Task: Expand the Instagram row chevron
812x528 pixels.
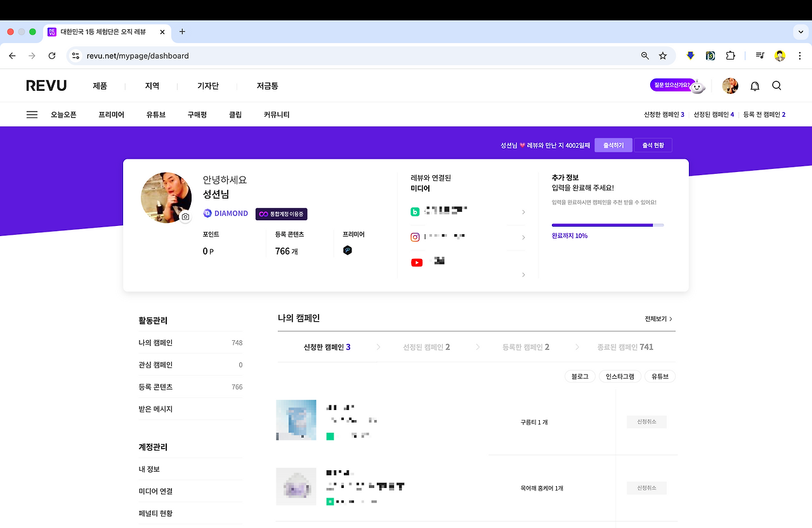Action: point(523,237)
